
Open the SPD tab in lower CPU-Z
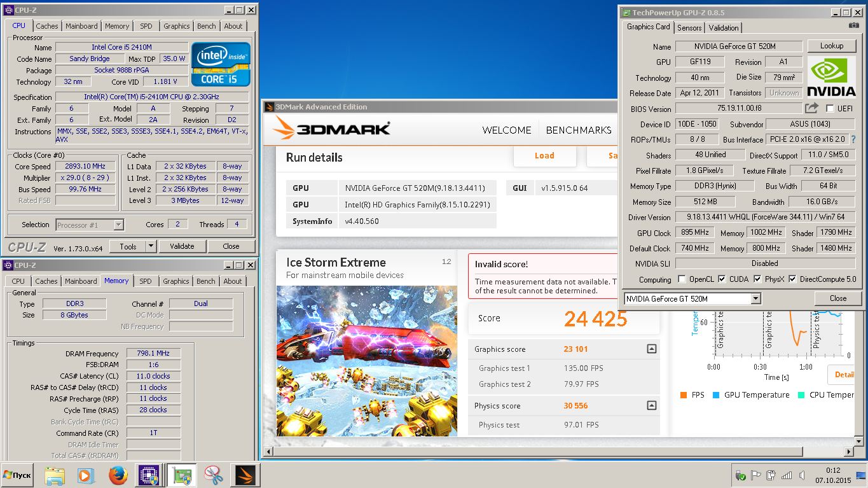click(146, 281)
